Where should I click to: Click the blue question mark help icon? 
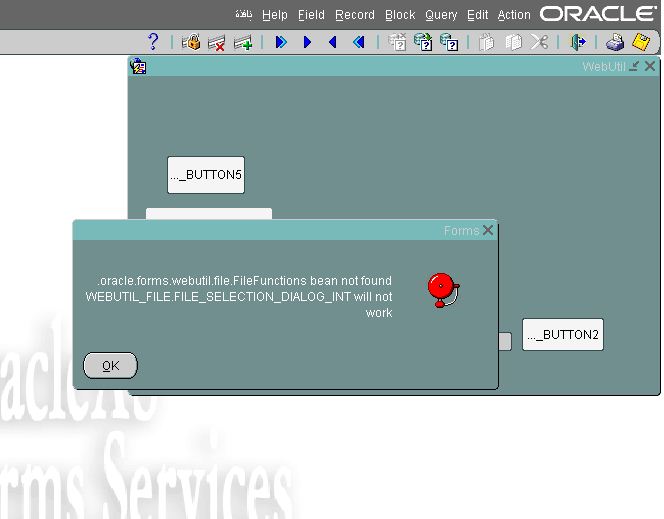tap(153, 42)
